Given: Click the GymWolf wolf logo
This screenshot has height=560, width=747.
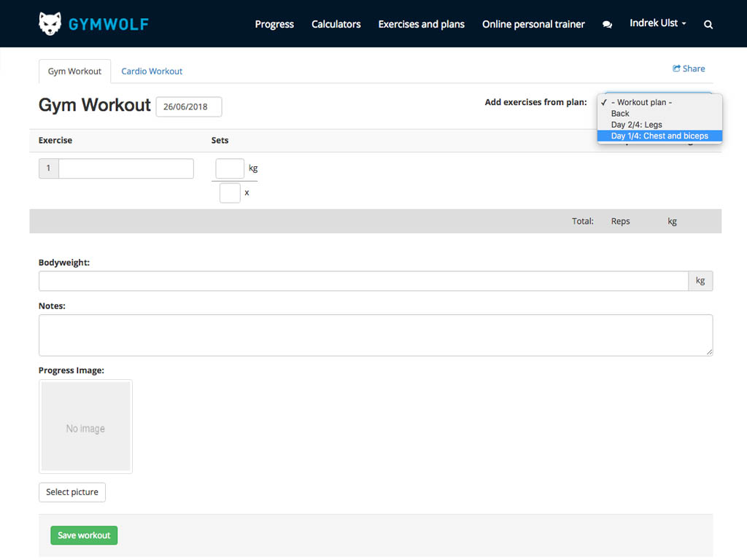Looking at the screenshot, I should pyautogui.click(x=50, y=23).
